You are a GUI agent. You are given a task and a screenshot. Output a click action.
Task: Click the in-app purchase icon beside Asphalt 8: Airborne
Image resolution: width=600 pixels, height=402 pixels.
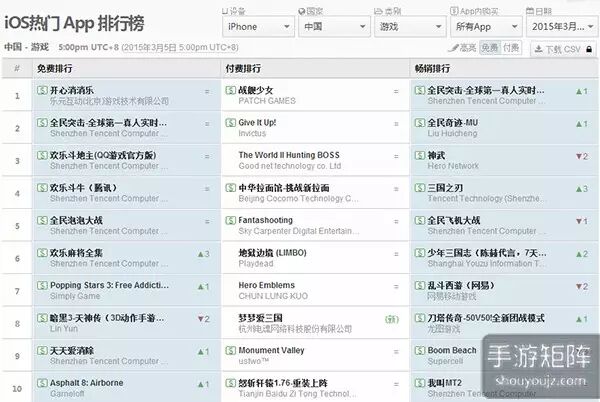tap(42, 383)
